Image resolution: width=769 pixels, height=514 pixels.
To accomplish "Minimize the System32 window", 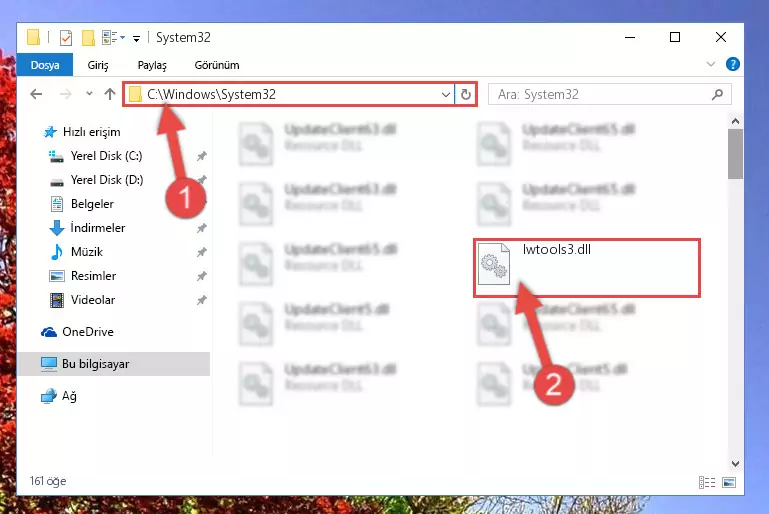I will pos(630,37).
